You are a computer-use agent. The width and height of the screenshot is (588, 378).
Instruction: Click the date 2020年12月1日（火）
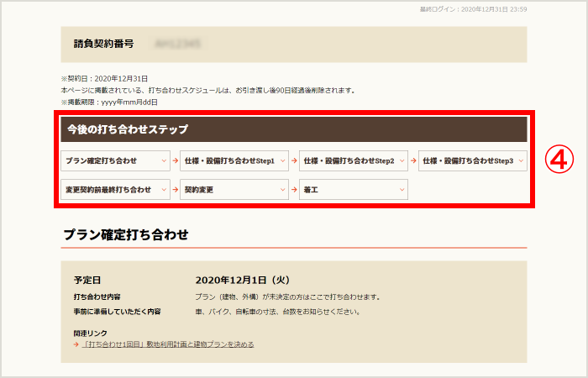[243, 280]
